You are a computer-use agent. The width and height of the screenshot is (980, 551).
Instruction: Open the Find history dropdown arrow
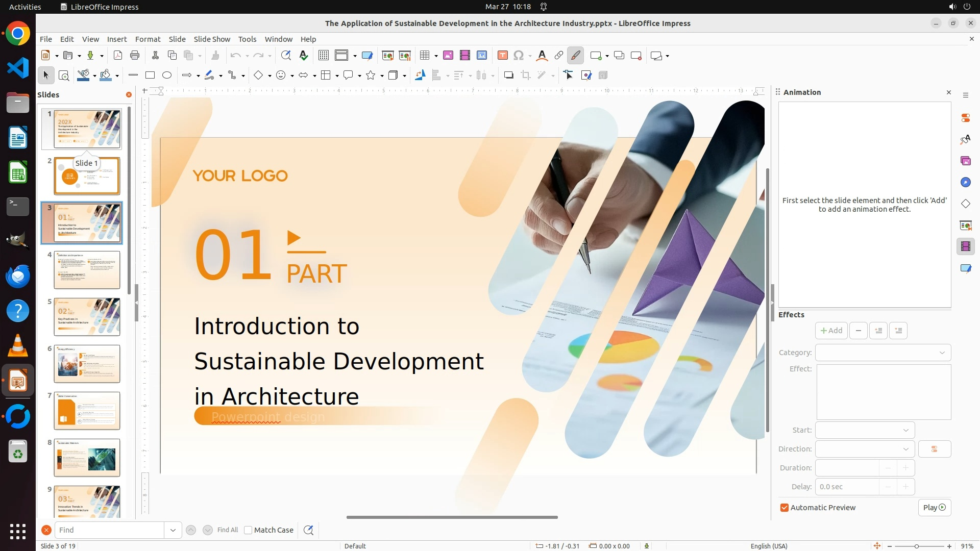point(173,530)
